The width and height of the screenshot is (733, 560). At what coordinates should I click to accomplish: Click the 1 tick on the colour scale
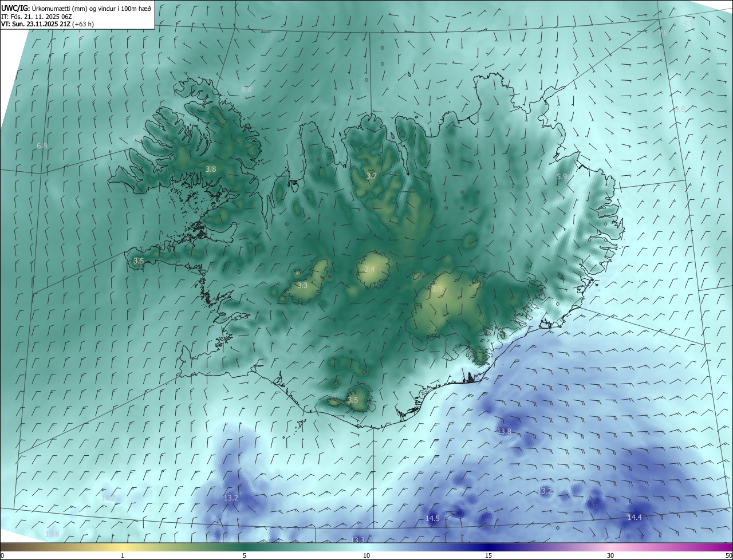(123, 555)
